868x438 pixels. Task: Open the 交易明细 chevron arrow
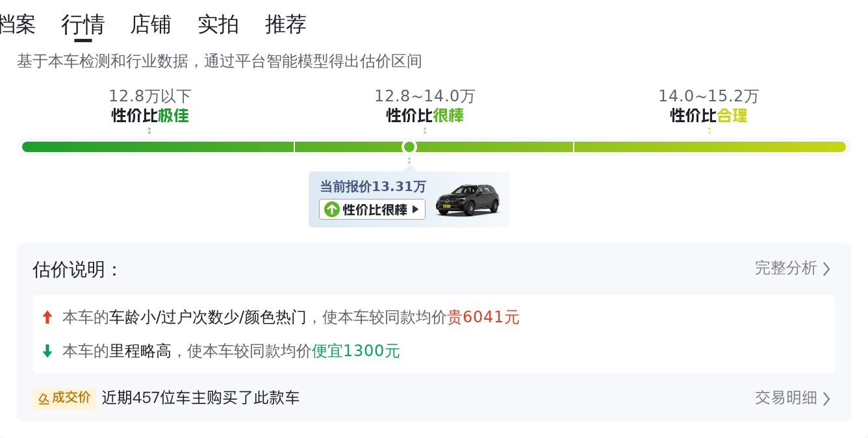click(x=826, y=398)
